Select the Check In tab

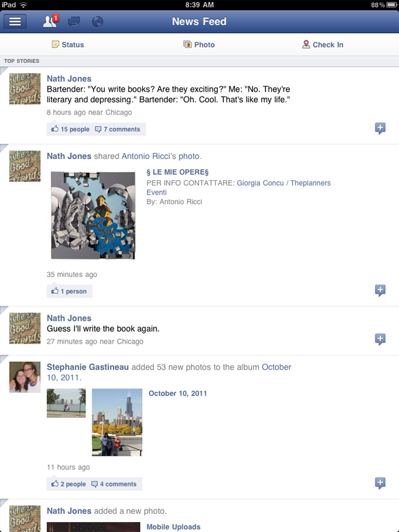[x=323, y=45]
